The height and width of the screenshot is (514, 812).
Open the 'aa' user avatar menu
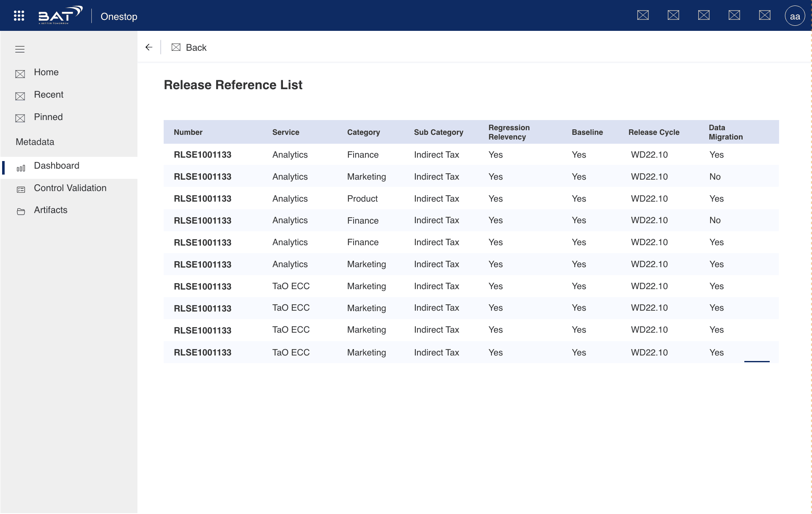click(795, 16)
